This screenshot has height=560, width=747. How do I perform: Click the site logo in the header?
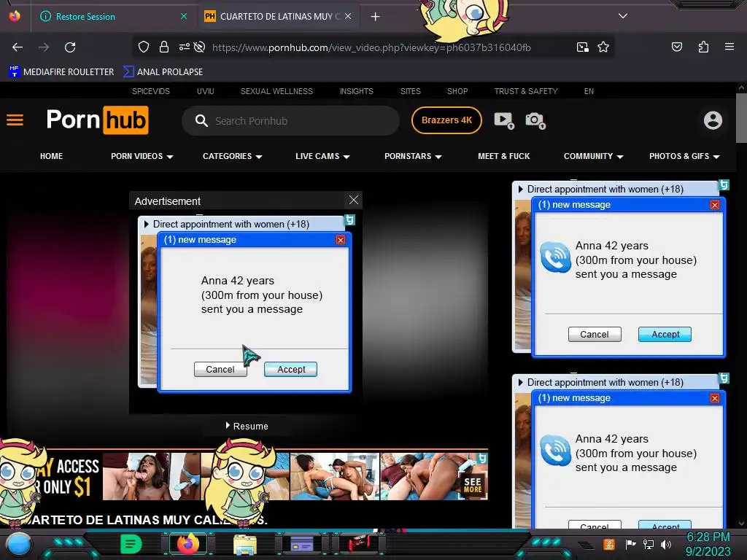(97, 120)
